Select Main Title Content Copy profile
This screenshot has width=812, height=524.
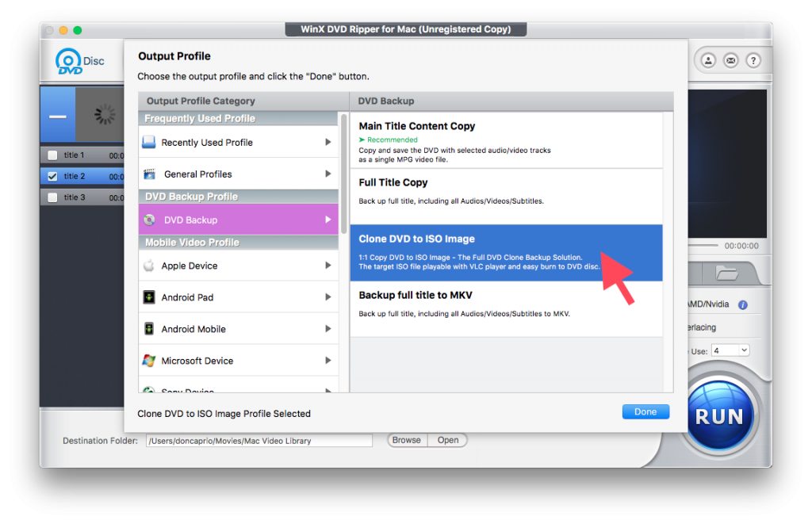tap(506, 140)
